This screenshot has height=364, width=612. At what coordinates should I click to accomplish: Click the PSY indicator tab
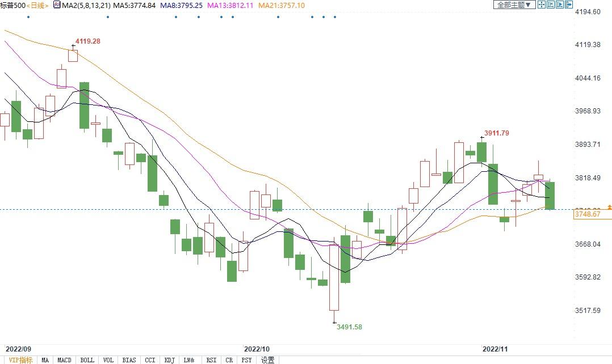(x=246, y=360)
